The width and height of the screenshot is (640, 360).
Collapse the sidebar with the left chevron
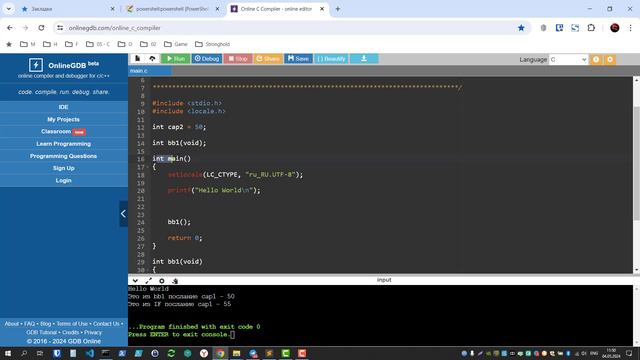[123, 213]
